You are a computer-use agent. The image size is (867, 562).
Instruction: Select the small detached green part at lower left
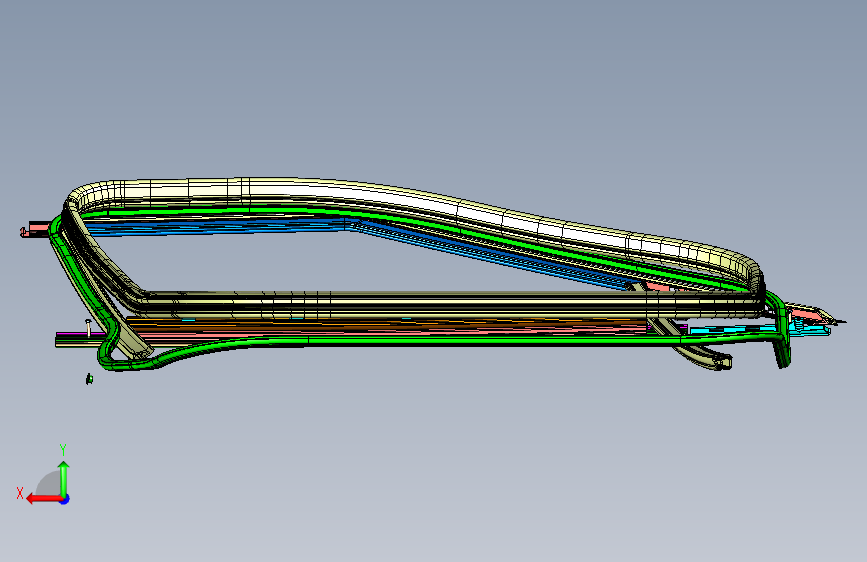(x=89, y=379)
